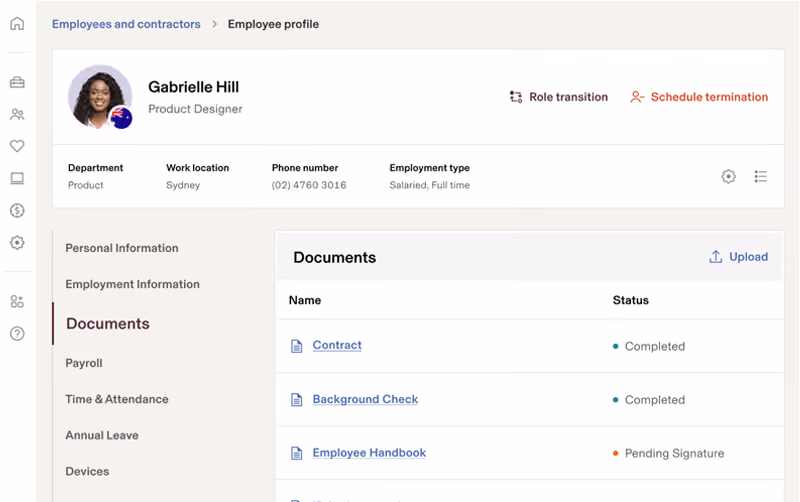Click the Schedule termination person icon
This screenshot has width=800, height=502.
637,97
